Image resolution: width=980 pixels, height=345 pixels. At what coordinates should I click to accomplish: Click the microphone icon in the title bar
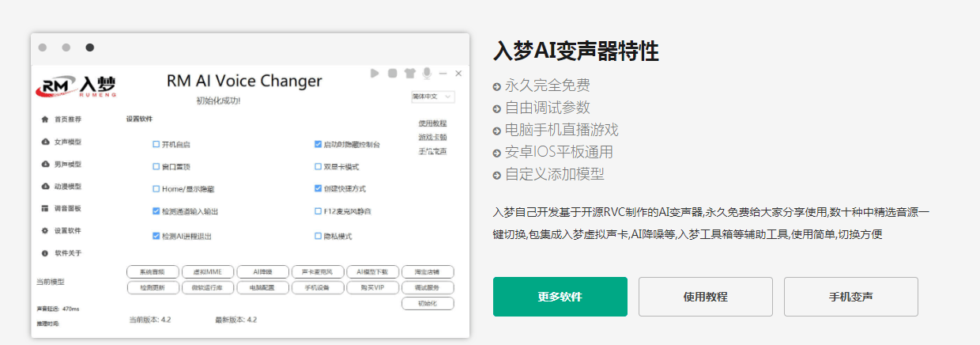[427, 73]
